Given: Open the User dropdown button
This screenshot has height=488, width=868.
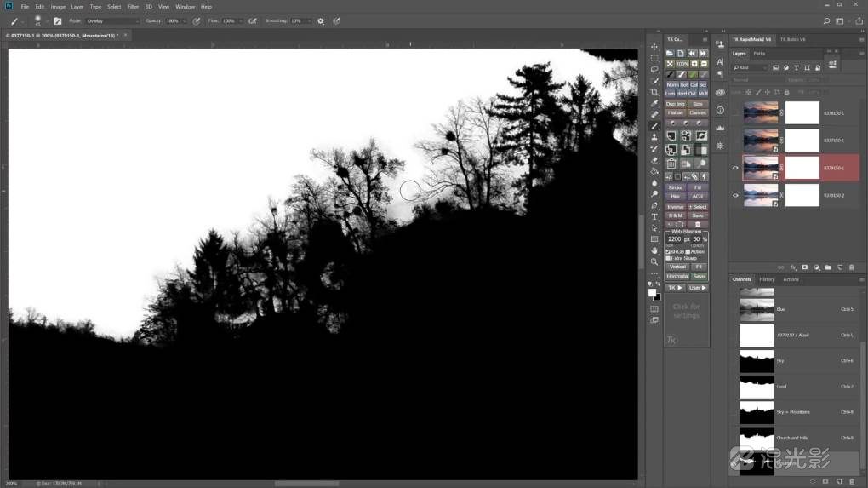Looking at the screenshot, I should click(x=698, y=288).
